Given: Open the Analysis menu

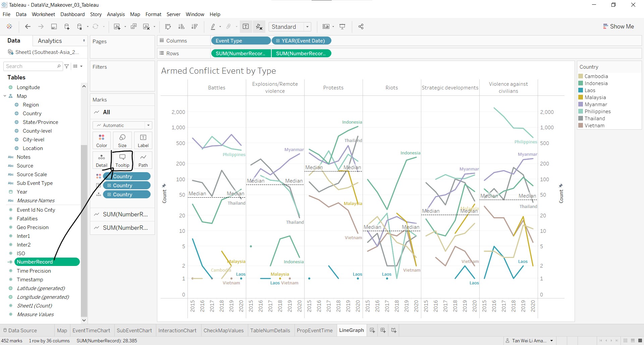Looking at the screenshot, I should tap(116, 14).
